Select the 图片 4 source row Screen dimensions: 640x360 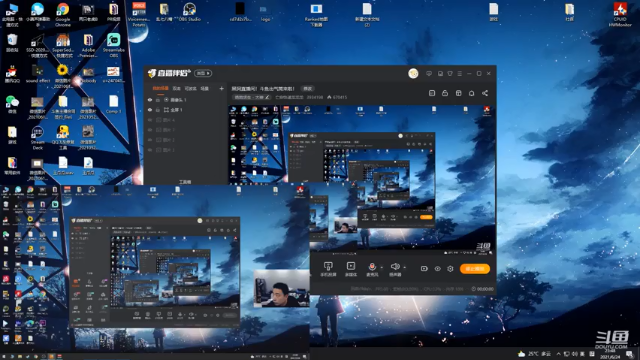tap(185, 120)
